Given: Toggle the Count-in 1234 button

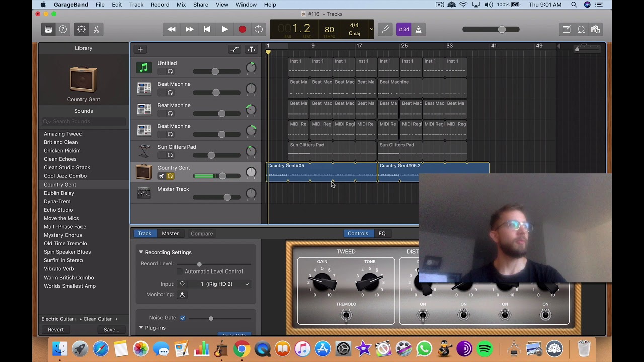Looking at the screenshot, I should pos(404,29).
